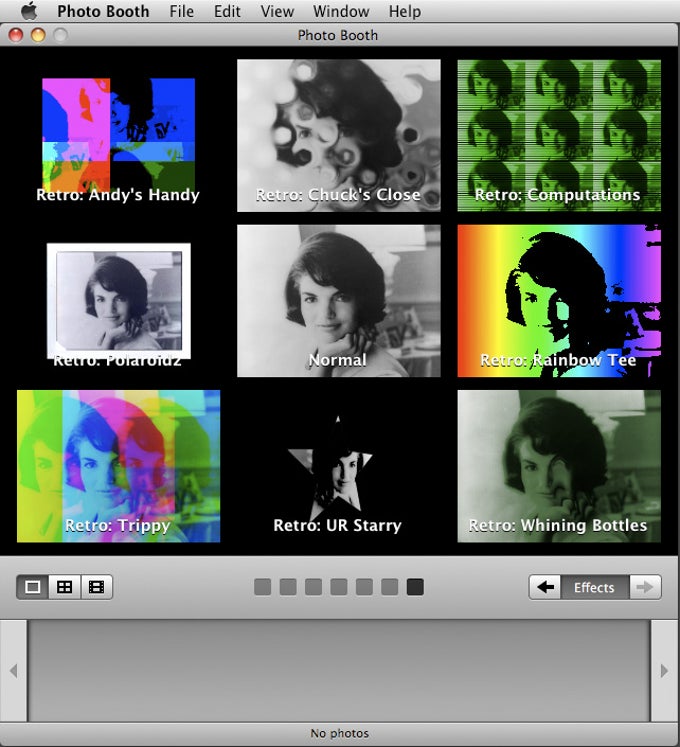Open the Photo Booth application menu
Viewport: 680px width, 747px height.
tap(103, 11)
